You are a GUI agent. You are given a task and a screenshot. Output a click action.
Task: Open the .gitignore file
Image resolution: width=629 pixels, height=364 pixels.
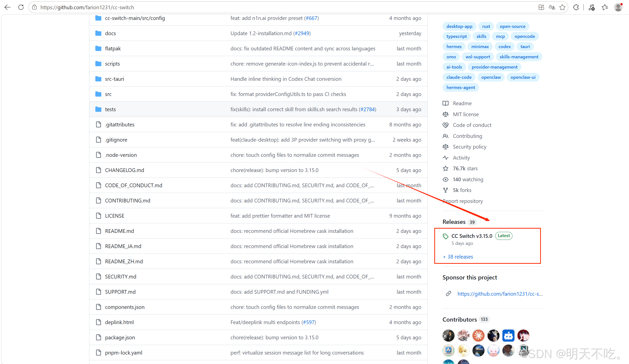116,140
